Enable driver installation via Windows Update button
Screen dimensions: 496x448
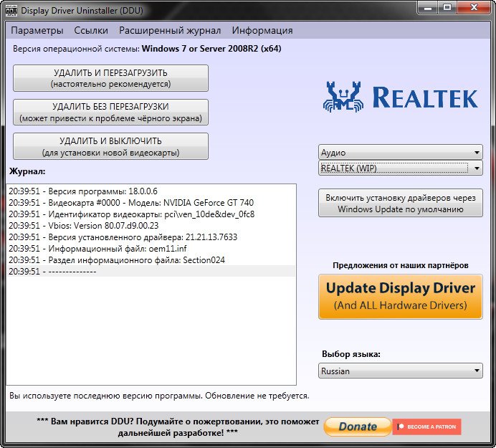point(400,204)
